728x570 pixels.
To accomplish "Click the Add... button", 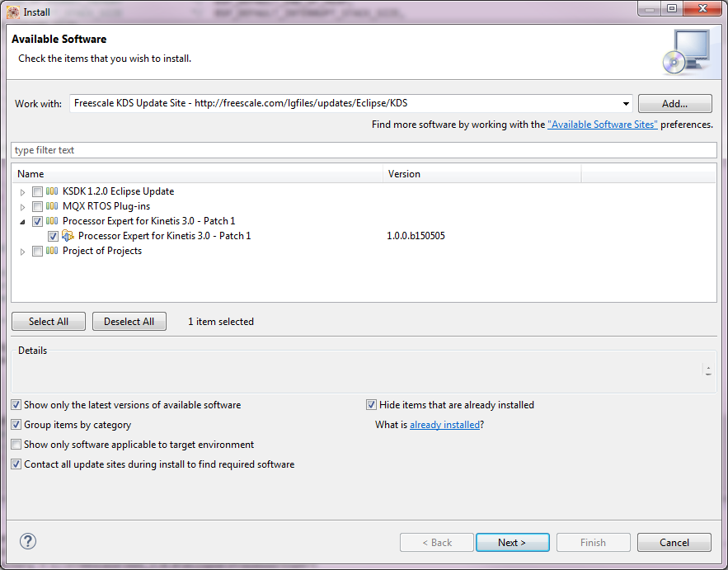I will click(674, 104).
